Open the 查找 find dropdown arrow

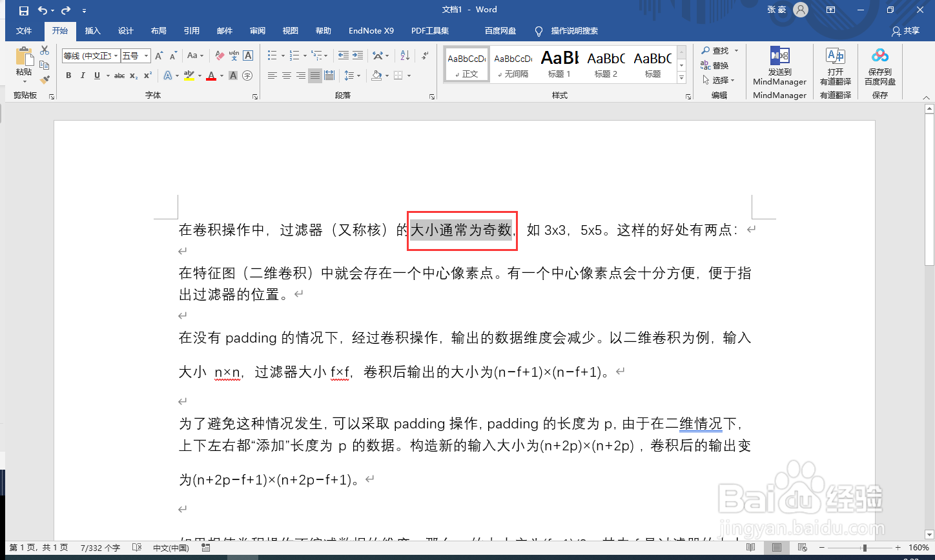pos(736,50)
